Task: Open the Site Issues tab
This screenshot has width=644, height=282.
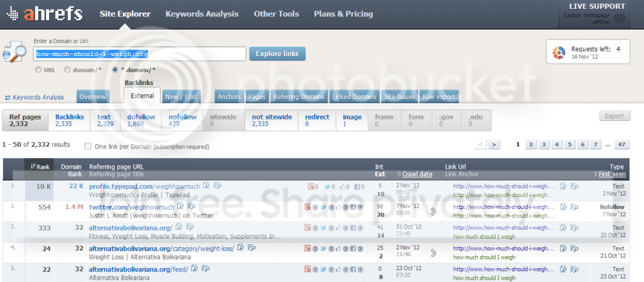Action: (399, 97)
